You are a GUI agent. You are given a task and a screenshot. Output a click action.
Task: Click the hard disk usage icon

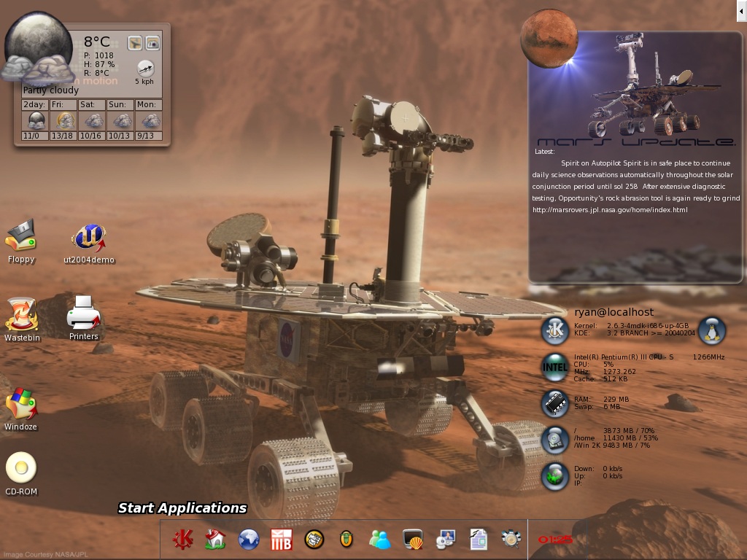click(x=555, y=438)
